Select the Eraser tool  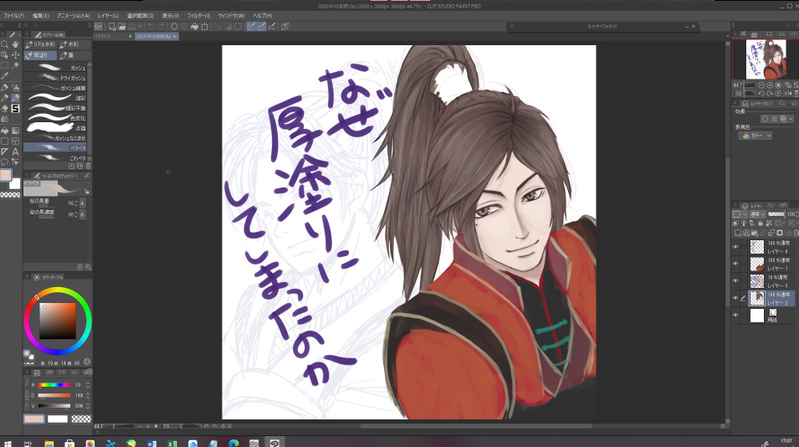pos(4,109)
